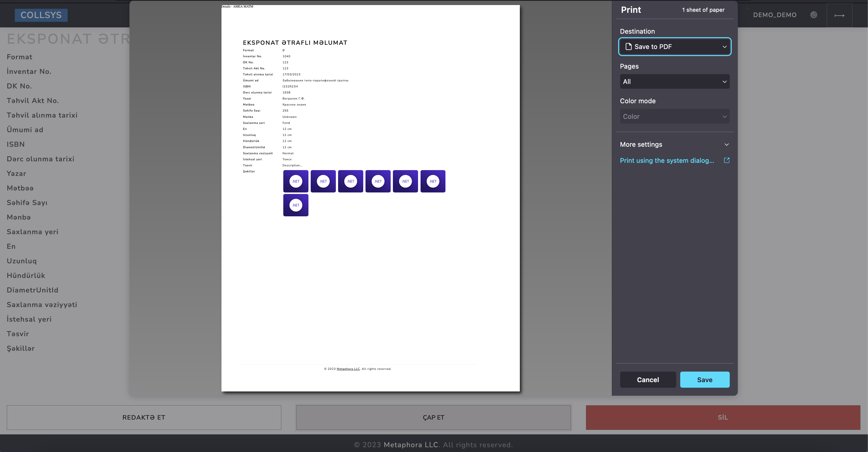868x452 pixels.
Task: Click the external link icon beside system dialog
Action: (726, 160)
